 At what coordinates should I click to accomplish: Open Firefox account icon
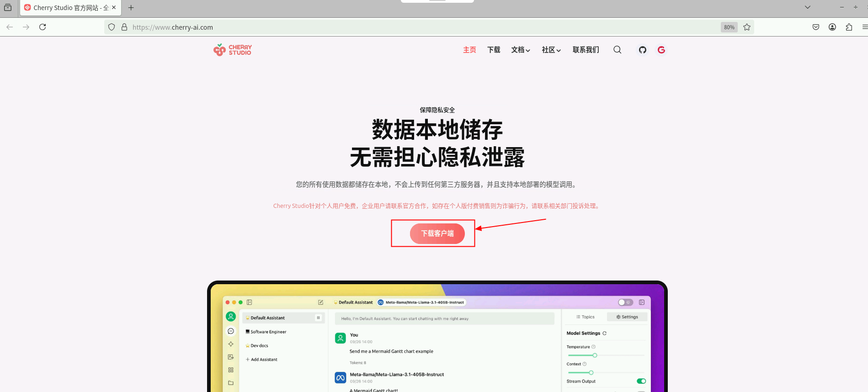click(x=832, y=27)
